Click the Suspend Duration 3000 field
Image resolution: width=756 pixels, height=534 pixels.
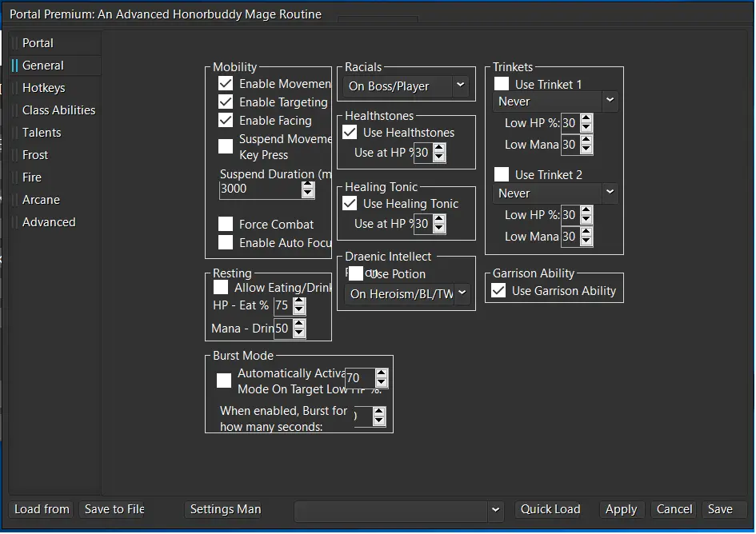pyautogui.click(x=261, y=189)
